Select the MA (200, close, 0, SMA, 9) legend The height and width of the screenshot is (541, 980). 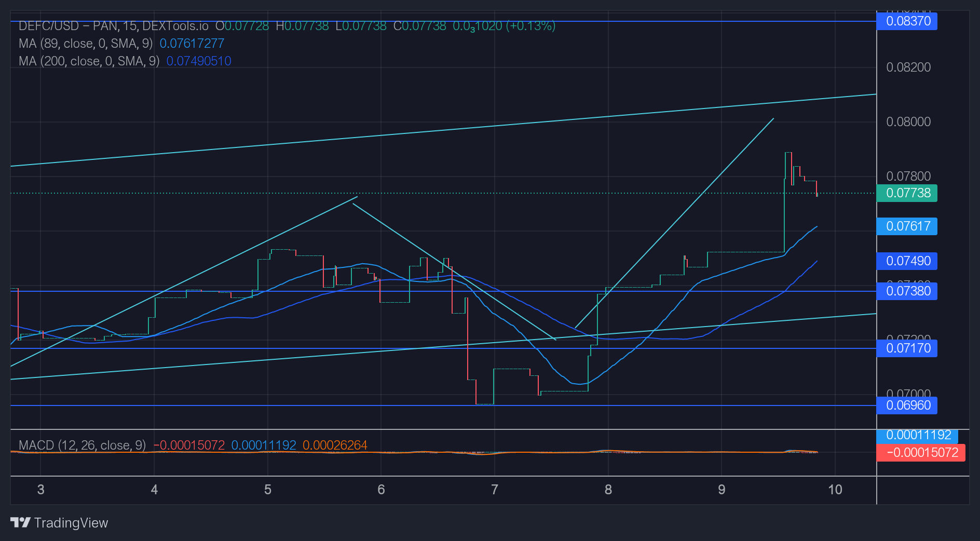(89, 61)
